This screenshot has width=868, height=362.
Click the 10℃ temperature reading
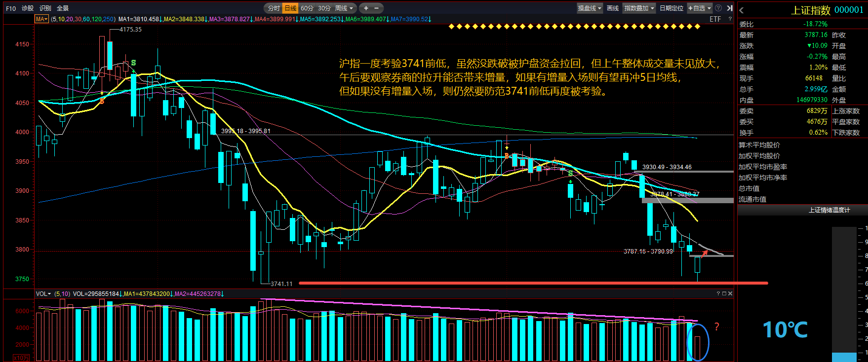click(x=785, y=330)
